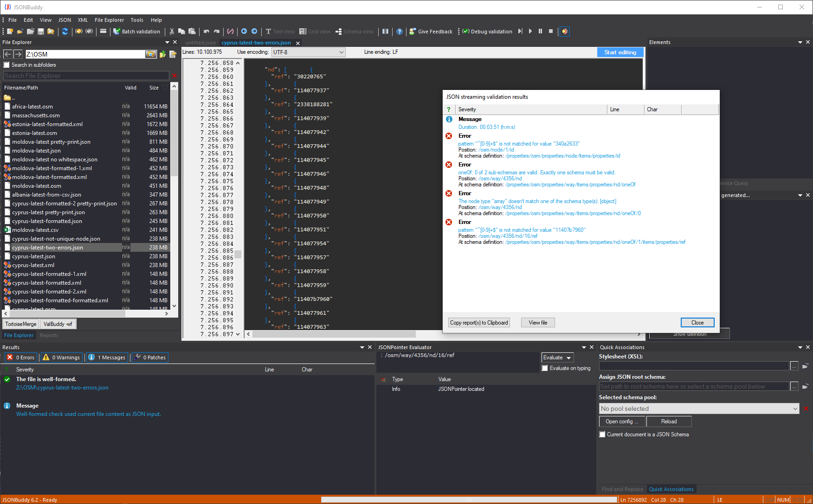Switch to untitled.json tab

point(200,43)
